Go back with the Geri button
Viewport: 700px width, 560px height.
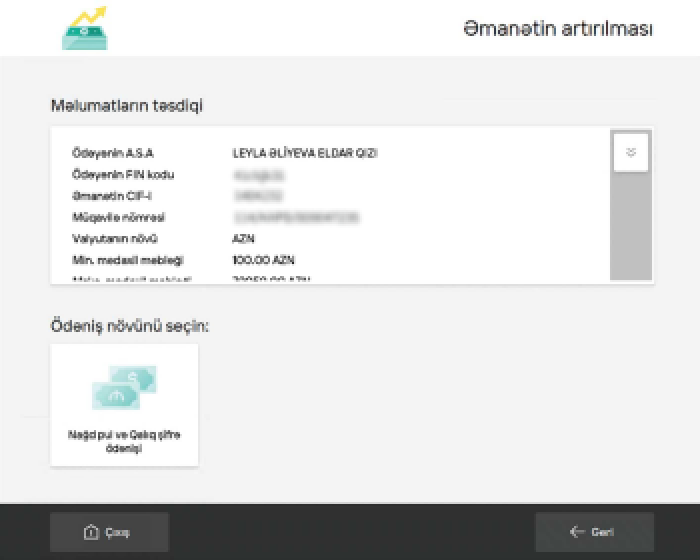(x=595, y=532)
